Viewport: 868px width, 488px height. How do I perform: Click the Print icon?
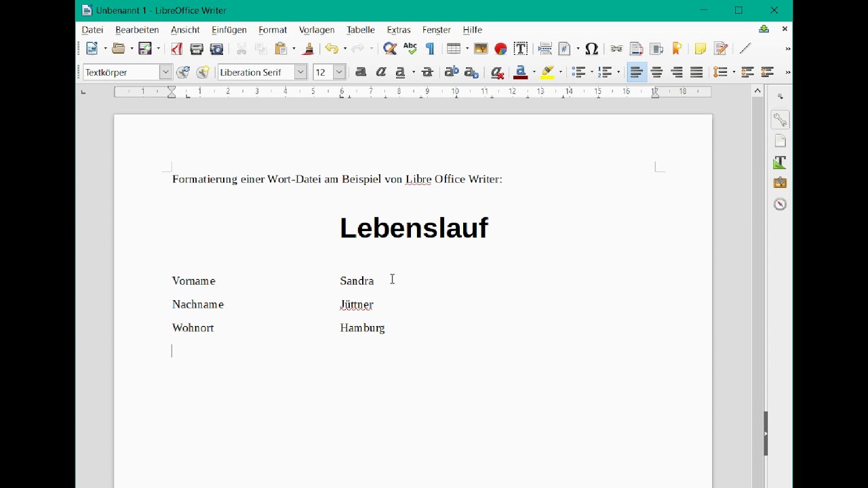point(197,49)
